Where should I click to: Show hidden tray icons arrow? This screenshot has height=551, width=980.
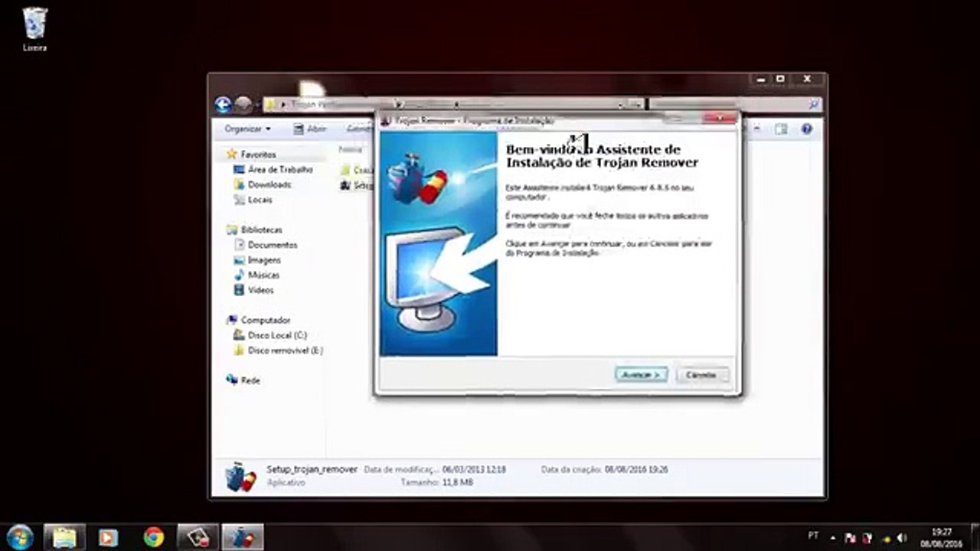coord(833,538)
